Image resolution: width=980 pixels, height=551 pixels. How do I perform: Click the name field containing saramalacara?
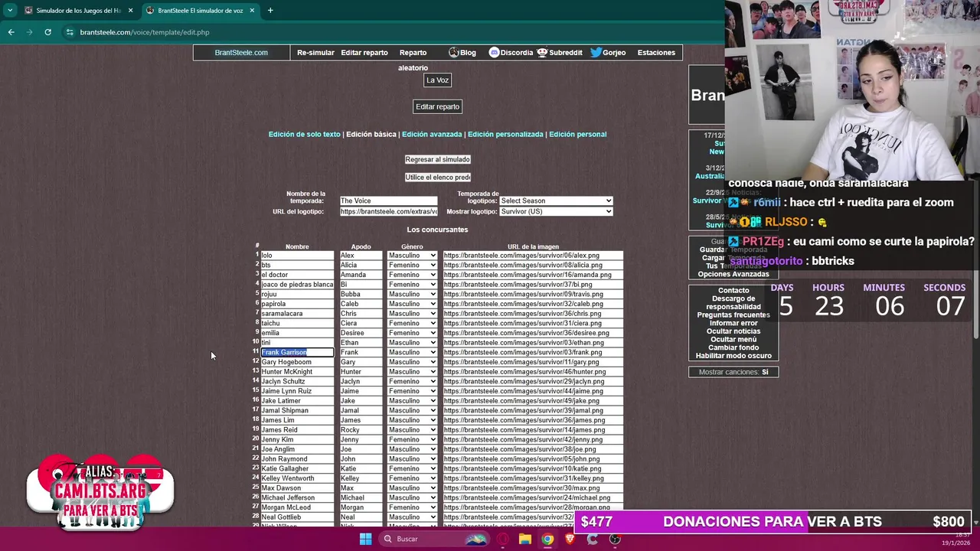pos(297,314)
